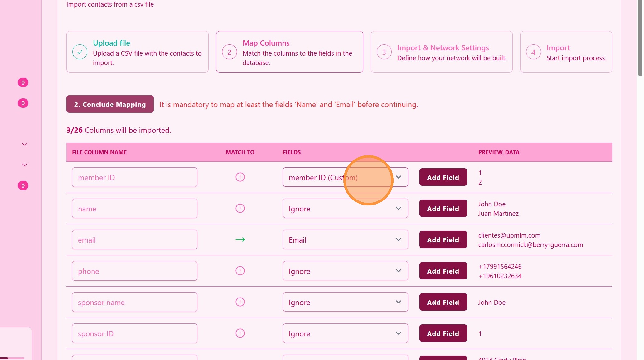This screenshot has width=644, height=360.
Task: Open the Email field mapping dropdown
Action: [x=345, y=239]
